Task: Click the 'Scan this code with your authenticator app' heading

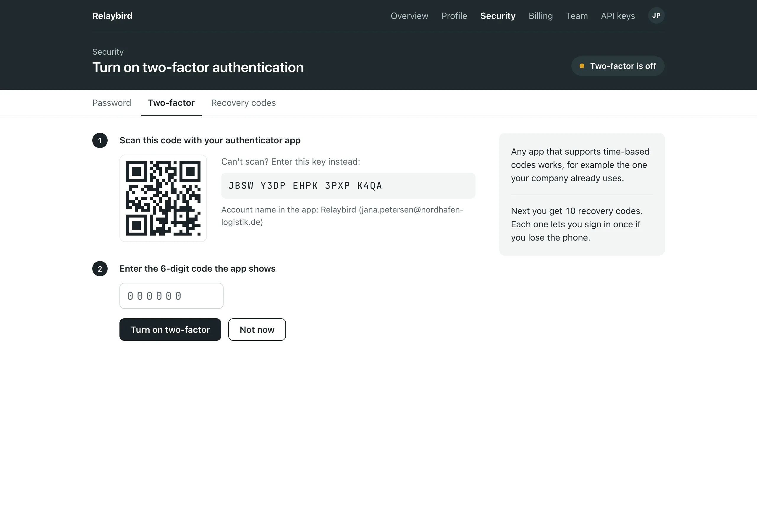Action: pyautogui.click(x=210, y=140)
